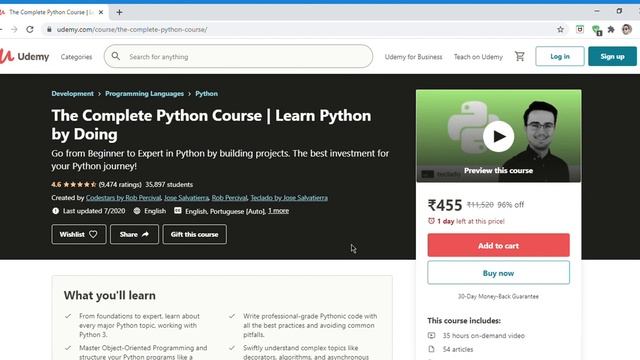Viewport: 640px width, 360px height.
Task: Click the pocket-style extension icon
Action: click(580, 29)
